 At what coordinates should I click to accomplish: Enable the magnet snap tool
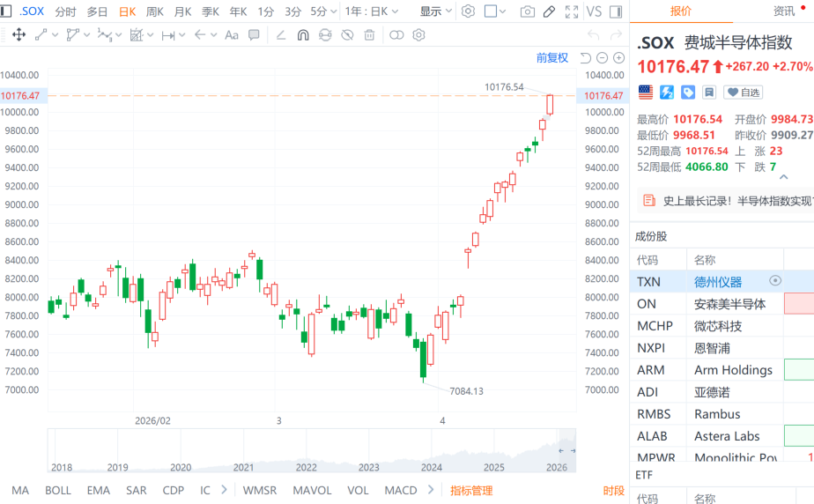click(x=303, y=35)
